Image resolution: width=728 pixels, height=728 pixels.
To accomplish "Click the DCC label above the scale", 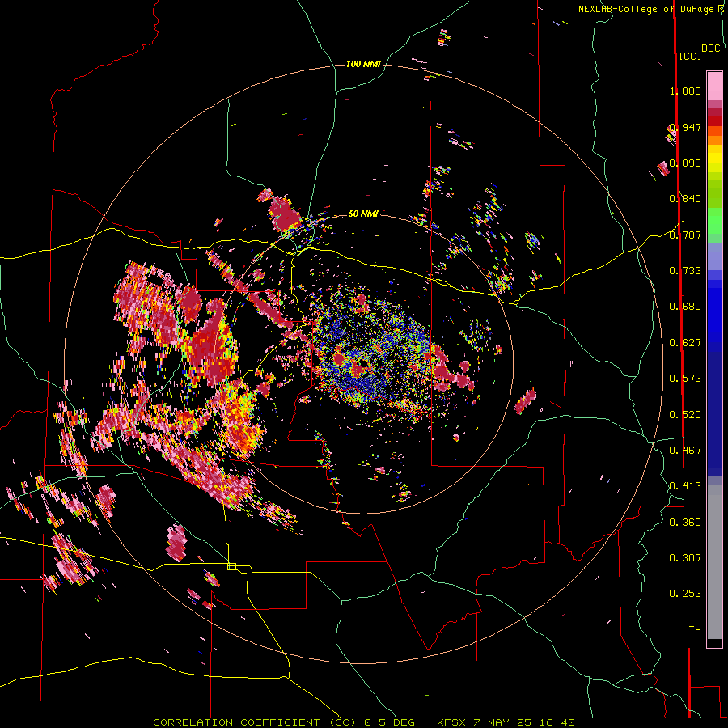I will point(711,49).
